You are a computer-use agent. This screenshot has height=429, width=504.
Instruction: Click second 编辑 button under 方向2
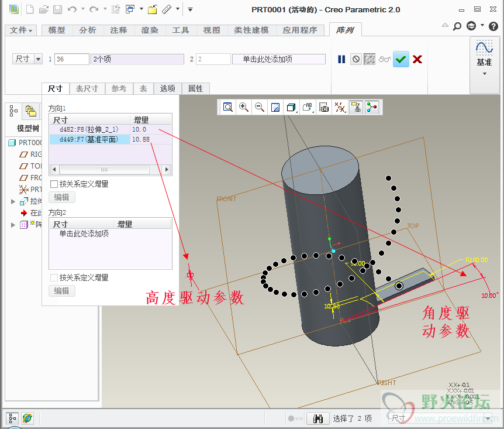click(x=62, y=291)
